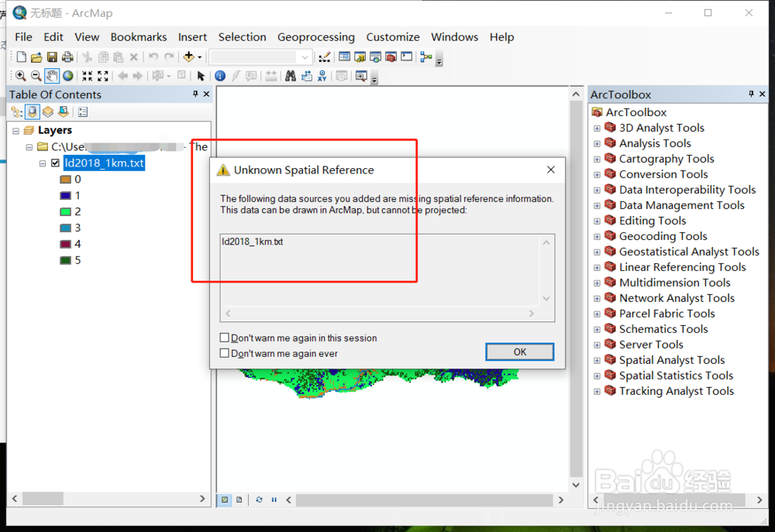Click the Add Data button
775x532 pixels.
(x=189, y=57)
